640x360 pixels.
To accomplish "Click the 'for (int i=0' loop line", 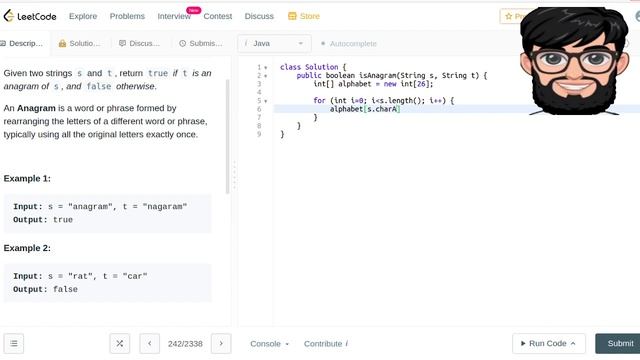I will coord(384,100).
